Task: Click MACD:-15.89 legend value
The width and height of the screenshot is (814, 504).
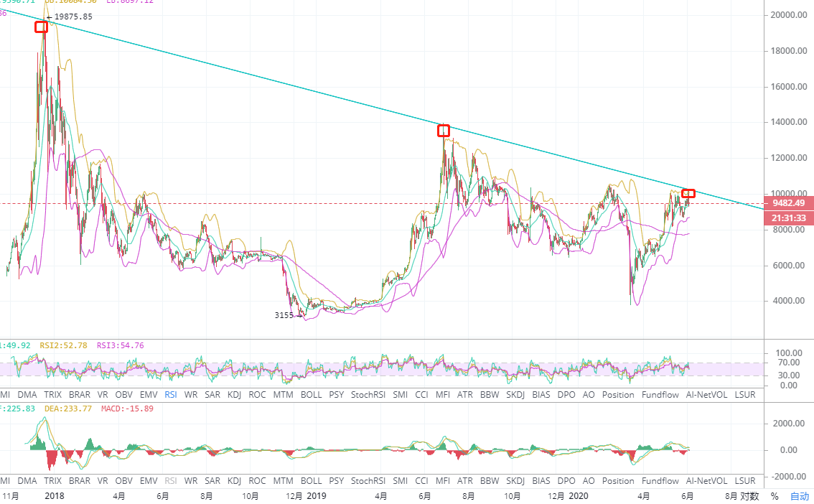Action: [x=127, y=409]
